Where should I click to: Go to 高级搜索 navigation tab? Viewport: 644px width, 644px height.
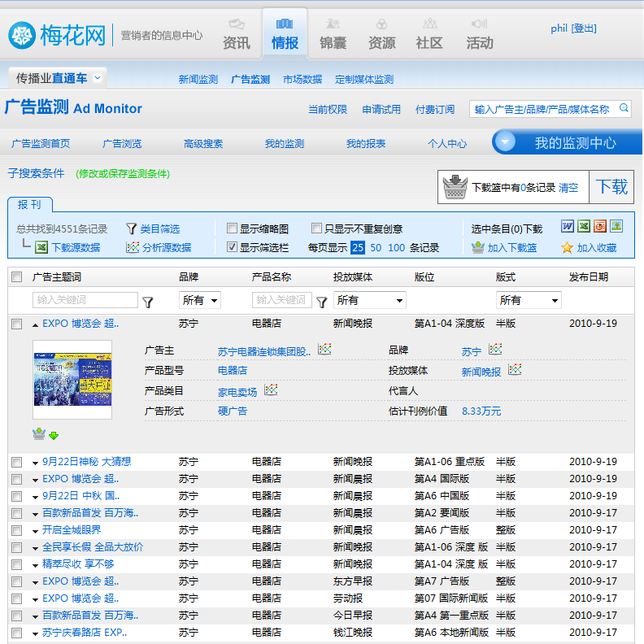pos(203,144)
